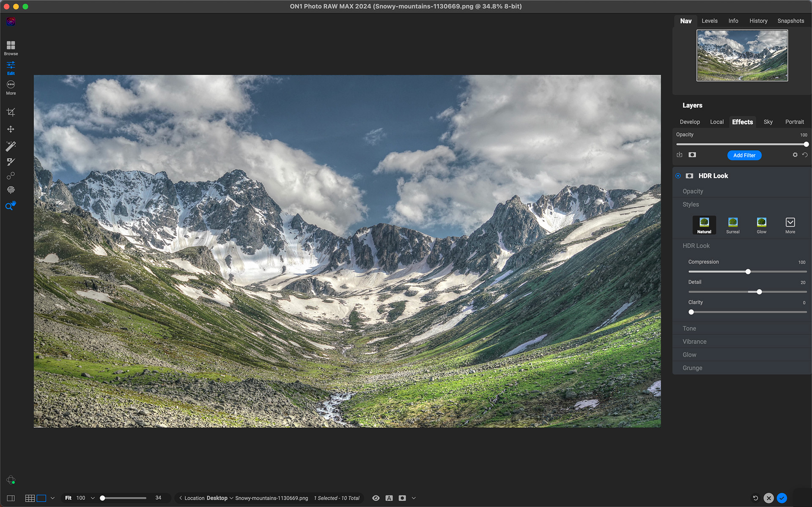Toggle the HDR Look filter on or off
Screen dimensions: 812x507
678,176
